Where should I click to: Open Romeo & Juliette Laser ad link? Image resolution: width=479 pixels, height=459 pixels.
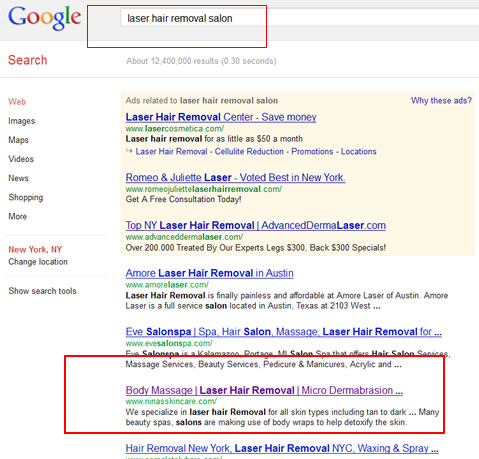click(235, 177)
